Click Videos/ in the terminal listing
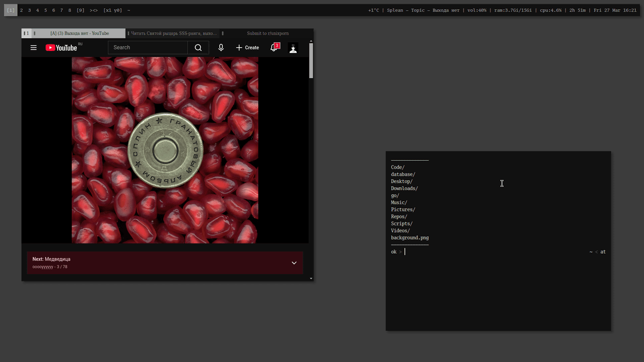 [400, 230]
